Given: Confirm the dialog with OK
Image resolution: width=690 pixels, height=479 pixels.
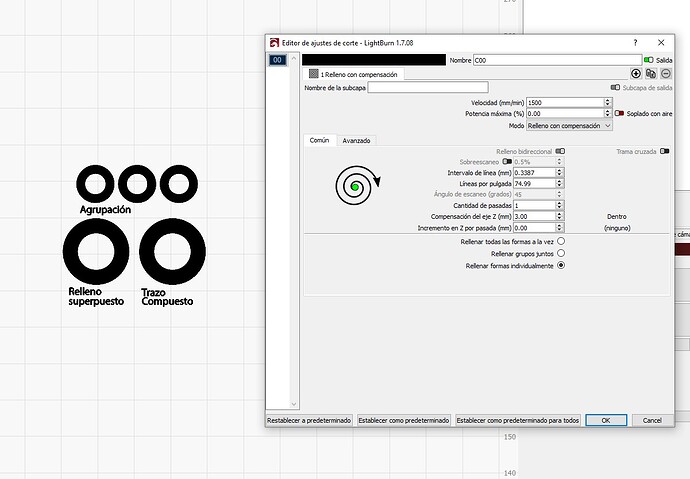Looking at the screenshot, I should click(606, 420).
